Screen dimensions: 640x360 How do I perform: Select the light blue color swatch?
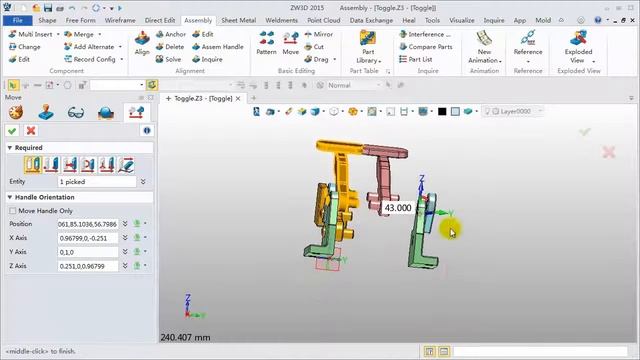click(x=455, y=111)
